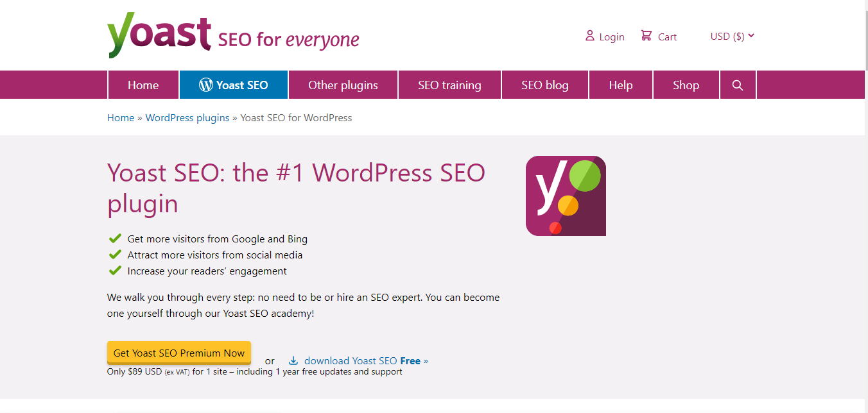
Task: Open the Help menu item
Action: click(x=620, y=85)
